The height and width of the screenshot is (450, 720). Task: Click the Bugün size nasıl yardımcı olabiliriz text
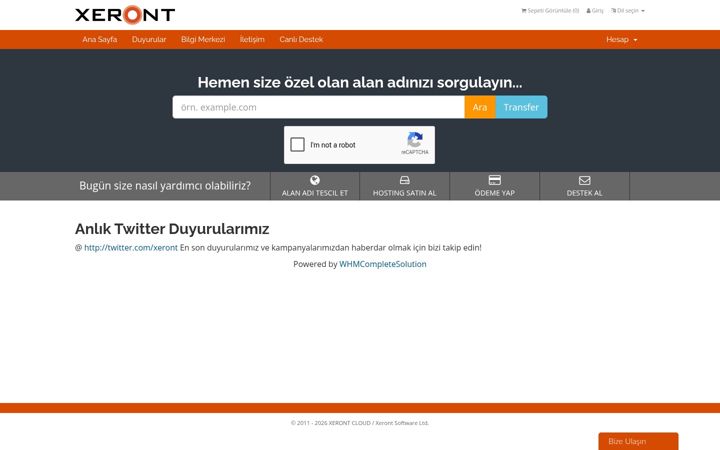click(x=165, y=186)
